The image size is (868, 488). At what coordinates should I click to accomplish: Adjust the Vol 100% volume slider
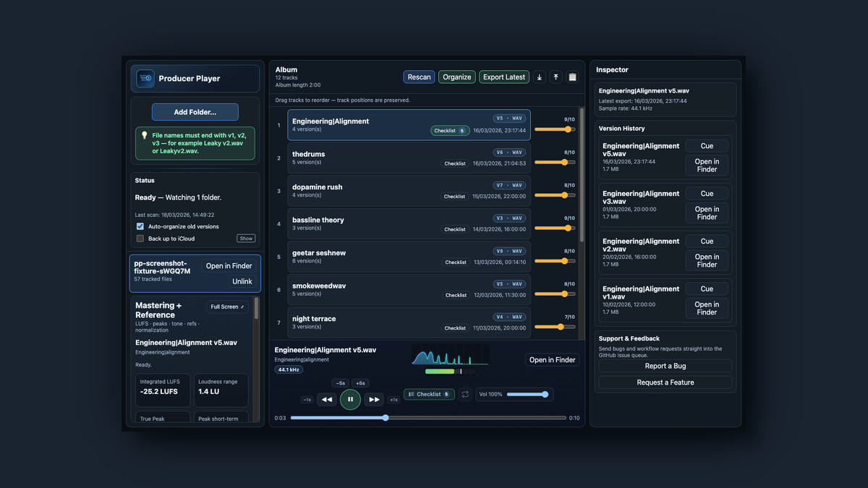526,395
